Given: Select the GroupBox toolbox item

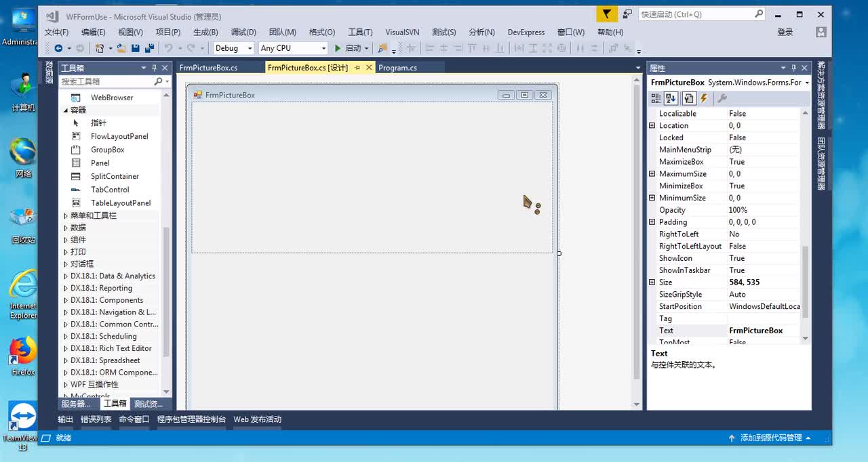Looking at the screenshot, I should [108, 150].
